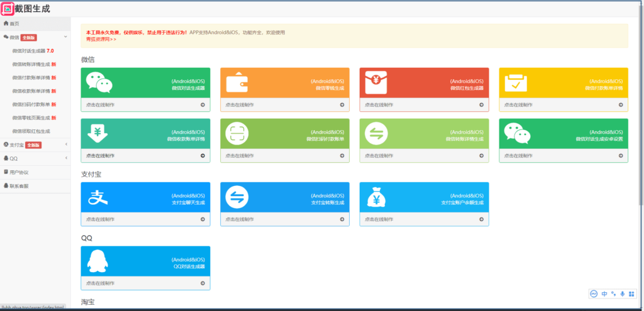Viewport: 644px width, 311px height.
Task: Open the 青狐资源网>> link in the notice
Action: pos(101,39)
